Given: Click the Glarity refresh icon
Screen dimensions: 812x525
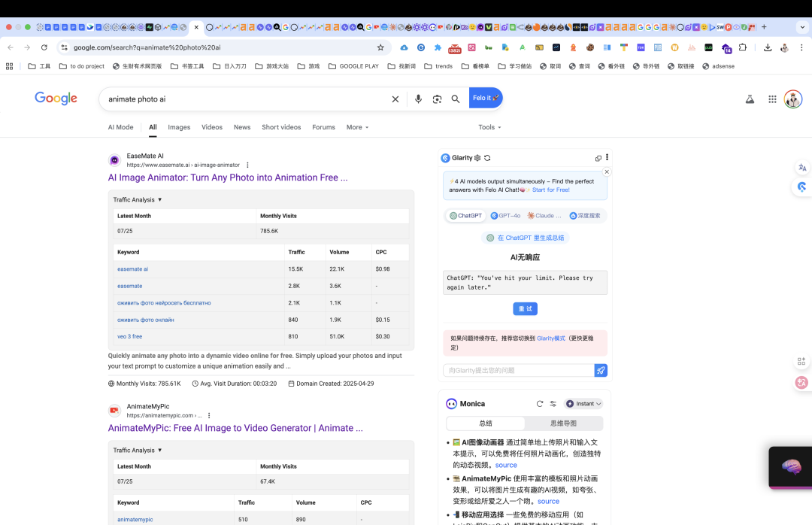Looking at the screenshot, I should coord(487,158).
